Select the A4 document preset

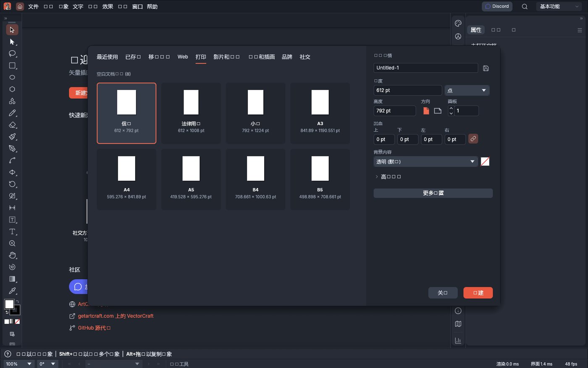pos(126,179)
